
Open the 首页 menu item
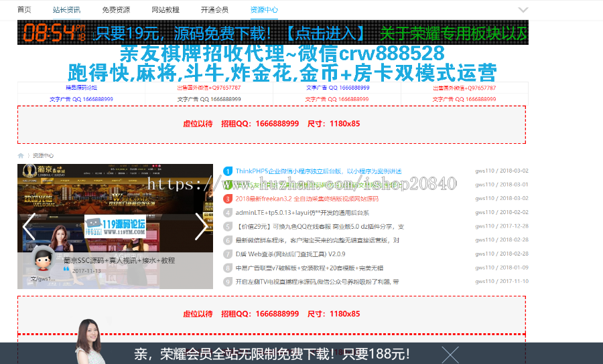(x=24, y=10)
